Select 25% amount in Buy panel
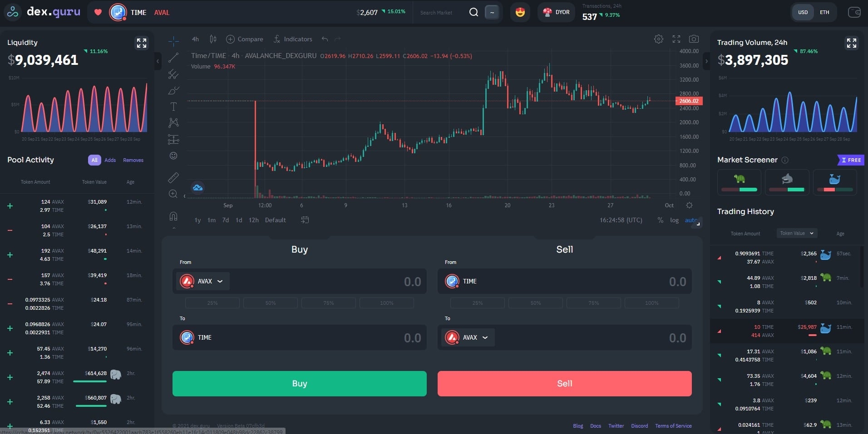This screenshot has width=868, height=434. click(212, 303)
